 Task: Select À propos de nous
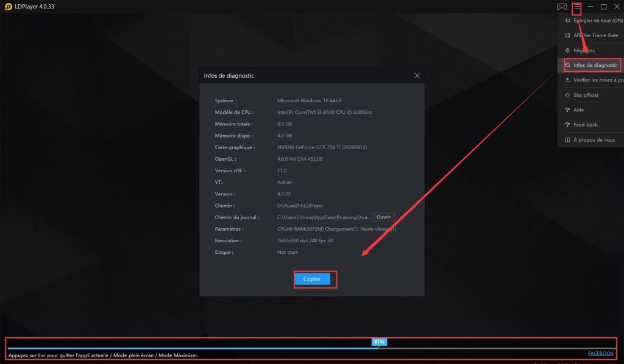594,140
